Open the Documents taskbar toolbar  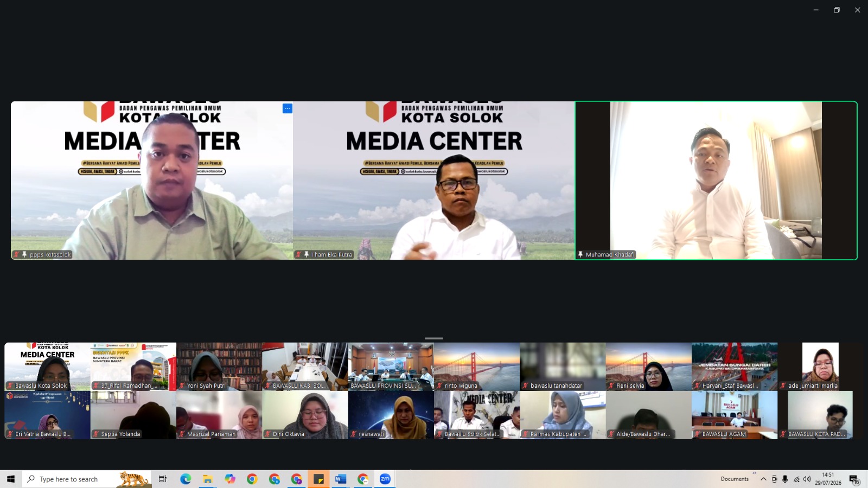tap(735, 479)
